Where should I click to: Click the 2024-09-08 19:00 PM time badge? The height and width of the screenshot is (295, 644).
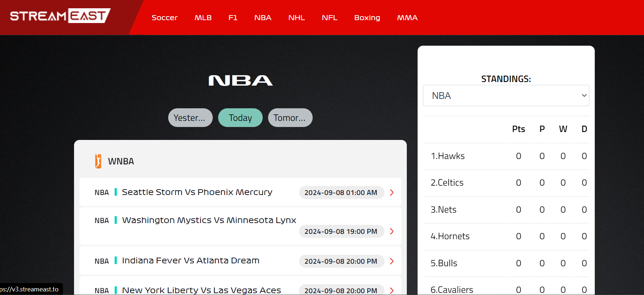pos(341,231)
